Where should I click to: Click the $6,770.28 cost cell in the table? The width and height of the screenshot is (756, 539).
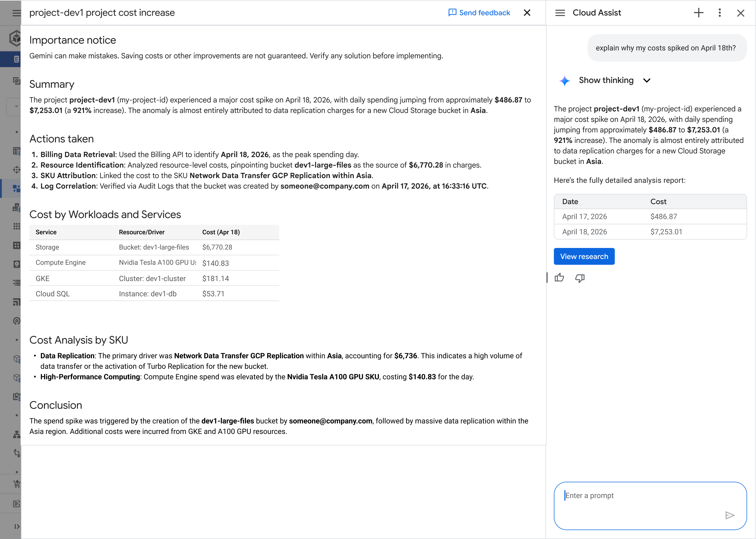coord(217,247)
